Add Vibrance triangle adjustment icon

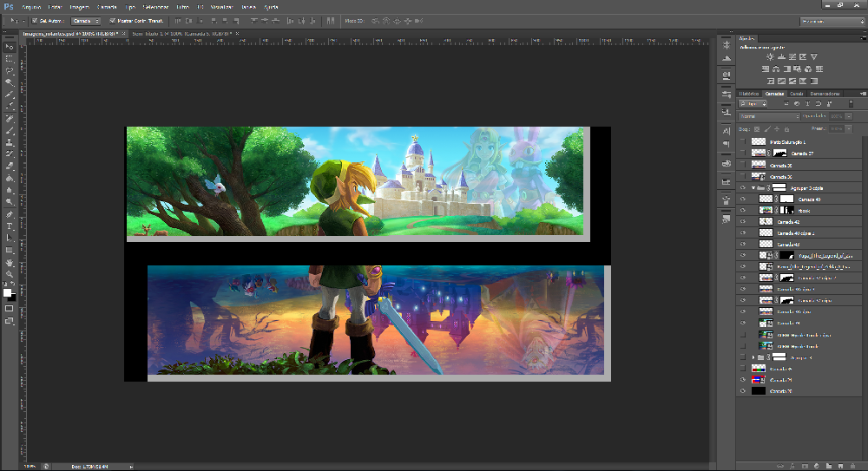(814, 57)
